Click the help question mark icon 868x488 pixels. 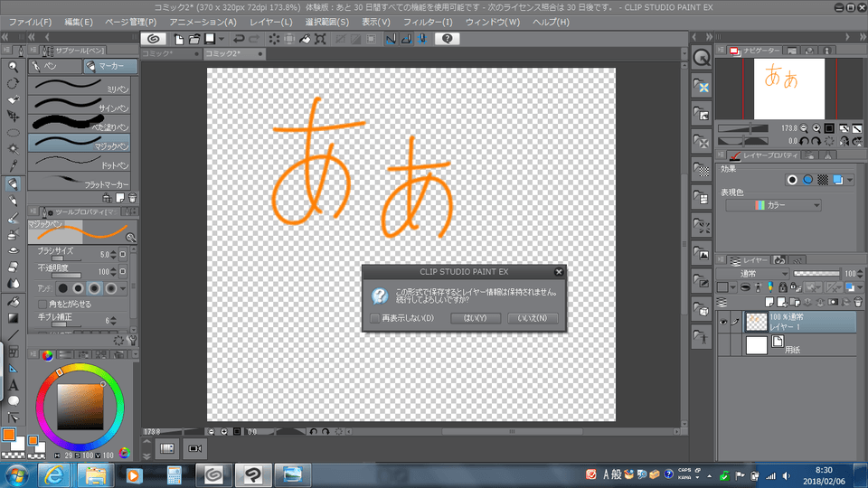click(x=448, y=39)
